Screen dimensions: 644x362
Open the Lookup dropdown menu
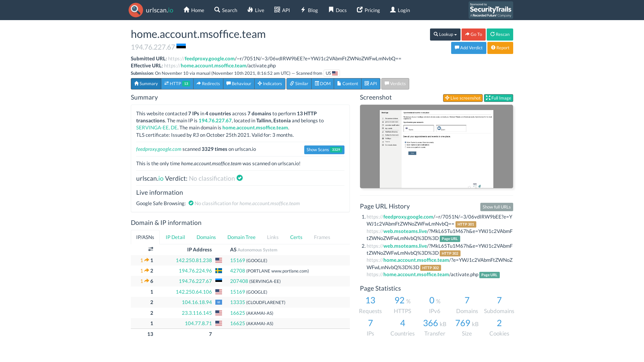(445, 35)
